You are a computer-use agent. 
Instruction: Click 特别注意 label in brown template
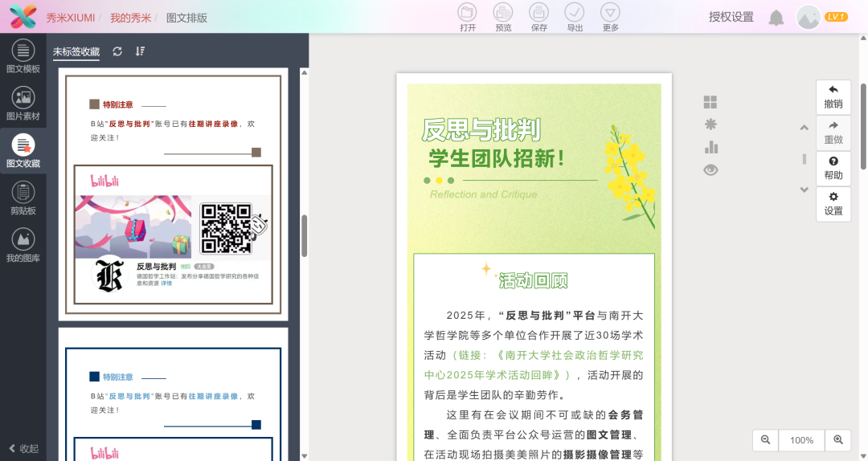tap(118, 104)
